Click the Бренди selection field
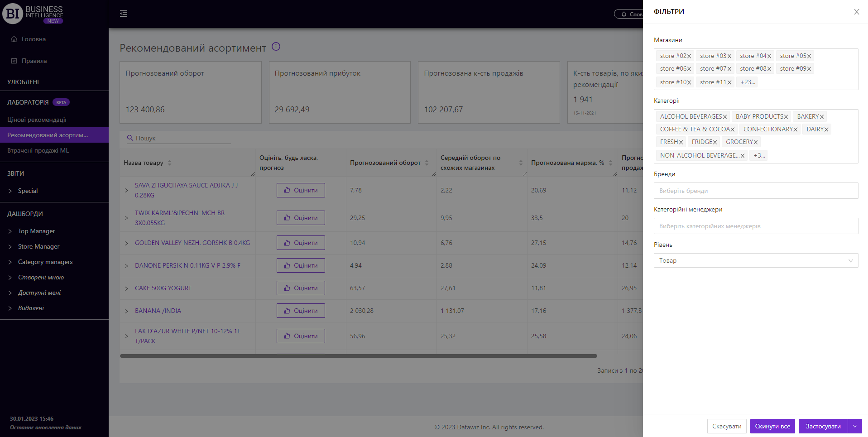The height and width of the screenshot is (437, 868). click(x=755, y=191)
